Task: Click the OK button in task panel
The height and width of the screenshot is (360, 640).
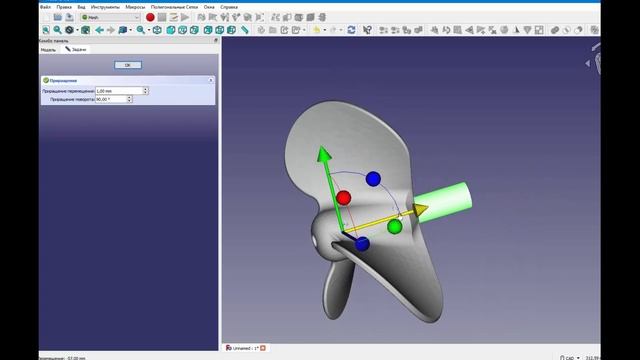Action: 128,65
